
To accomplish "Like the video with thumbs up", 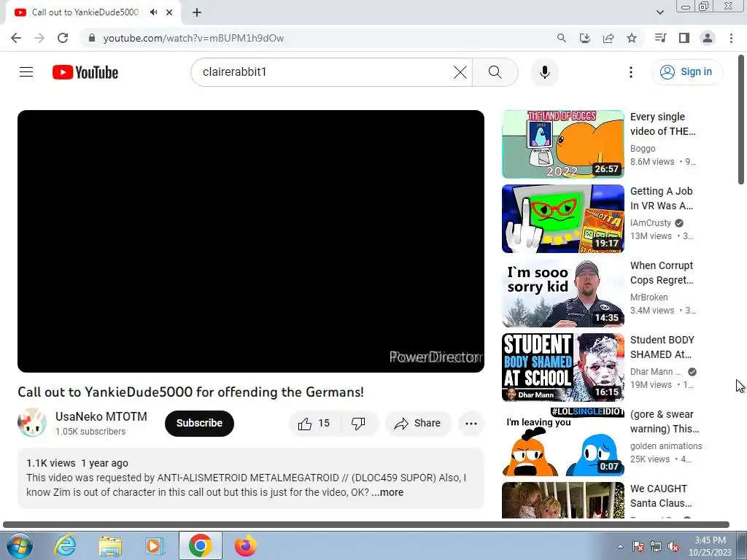I will (x=314, y=424).
